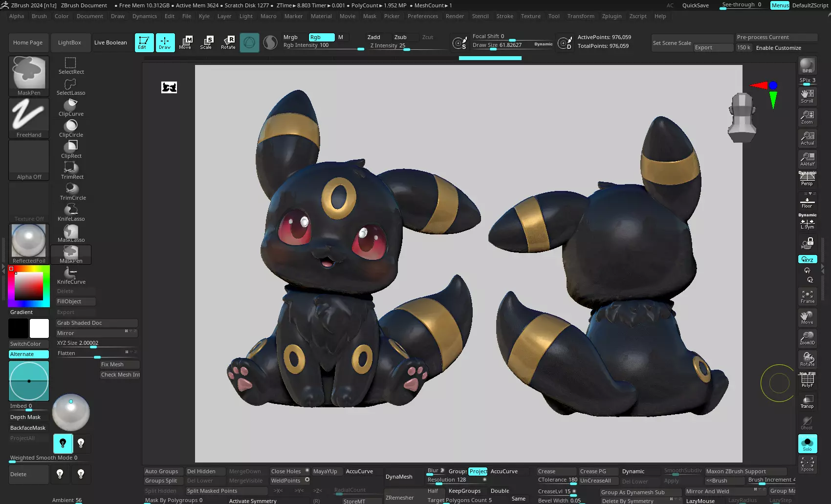Adjust the Z Intensity slider
The width and height of the screenshot is (831, 504).
[408, 45]
